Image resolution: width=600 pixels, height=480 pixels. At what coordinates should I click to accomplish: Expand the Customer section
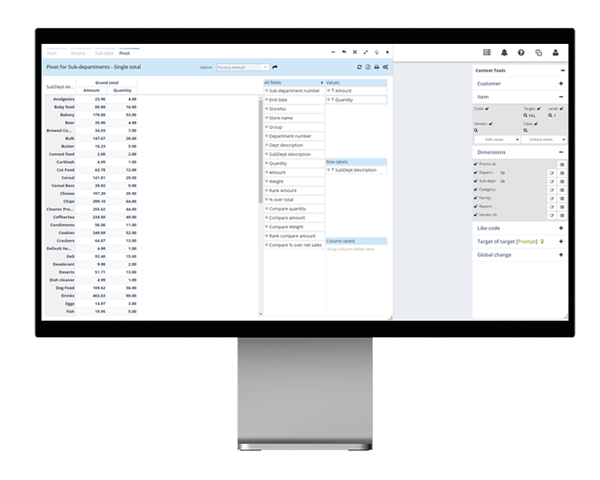[562, 83]
